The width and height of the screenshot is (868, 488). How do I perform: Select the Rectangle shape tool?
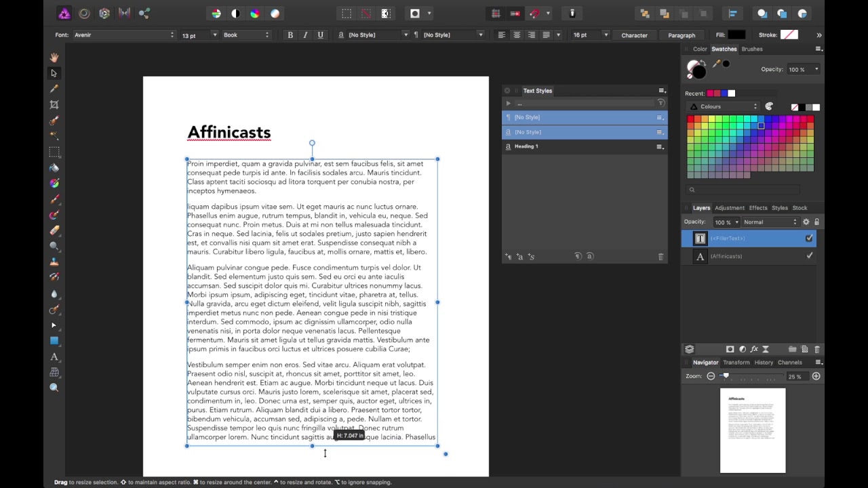point(54,340)
